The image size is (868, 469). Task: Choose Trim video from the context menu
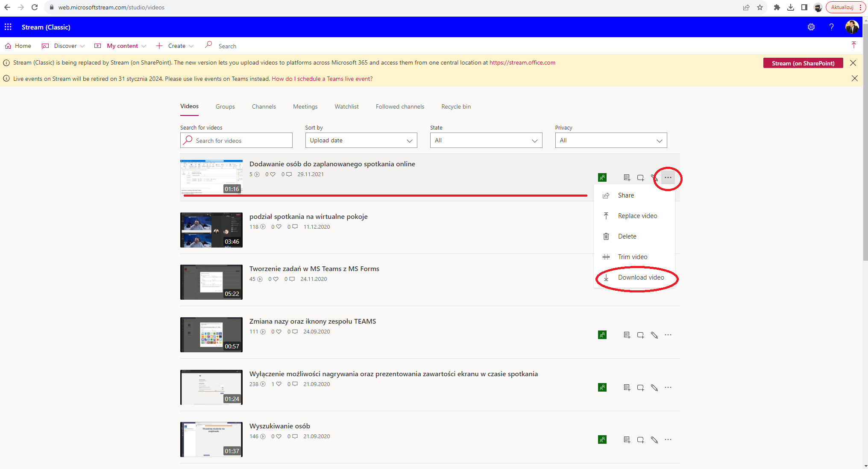634,257
